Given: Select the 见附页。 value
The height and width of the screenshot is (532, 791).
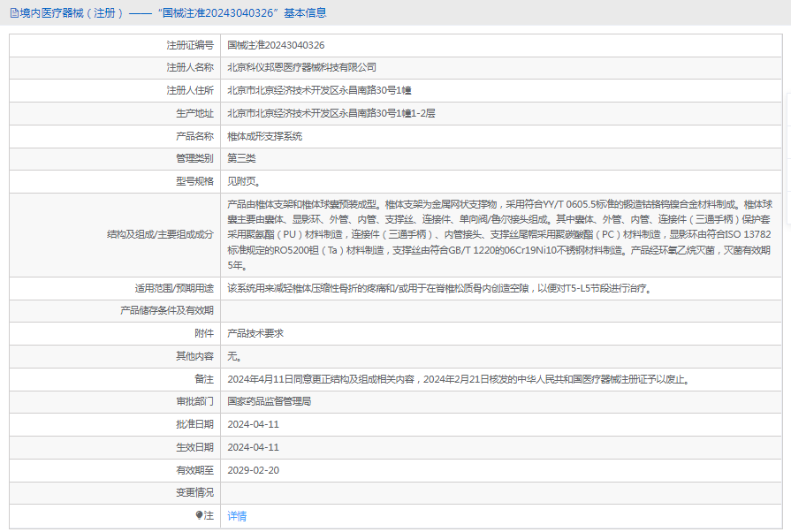Looking at the screenshot, I should [244, 181].
